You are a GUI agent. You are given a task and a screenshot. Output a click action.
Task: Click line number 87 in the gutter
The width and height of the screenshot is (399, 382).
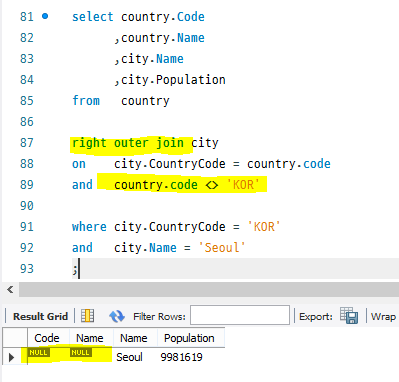27,143
